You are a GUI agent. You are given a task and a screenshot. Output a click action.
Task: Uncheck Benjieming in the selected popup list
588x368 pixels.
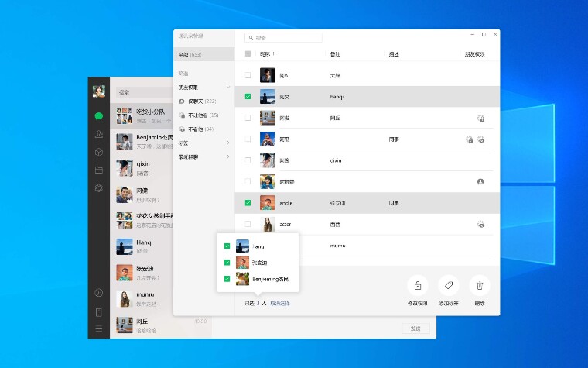tap(227, 279)
